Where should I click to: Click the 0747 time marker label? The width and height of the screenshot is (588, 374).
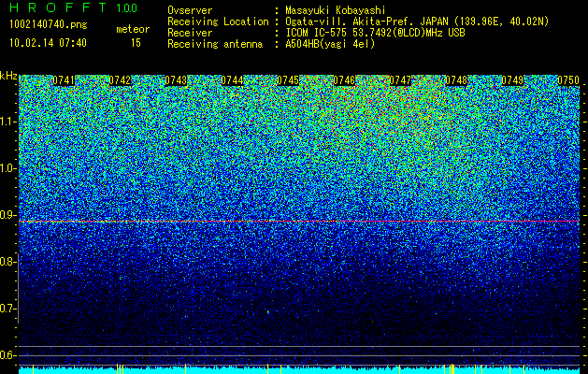(400, 80)
